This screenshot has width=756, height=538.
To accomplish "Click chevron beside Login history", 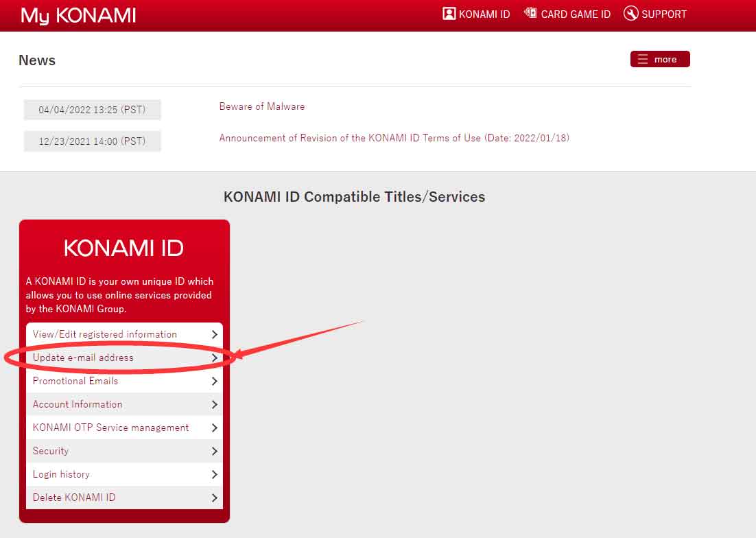I will (215, 475).
